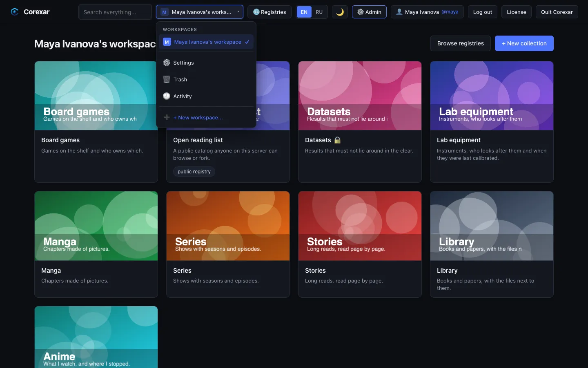588x368 pixels.
Task: Open the Anime cover image
Action: point(96,337)
